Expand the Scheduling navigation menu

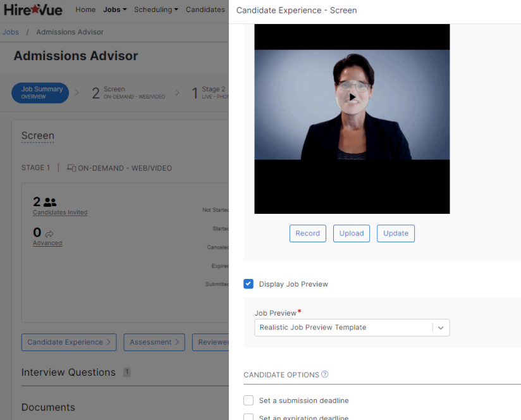pyautogui.click(x=156, y=9)
